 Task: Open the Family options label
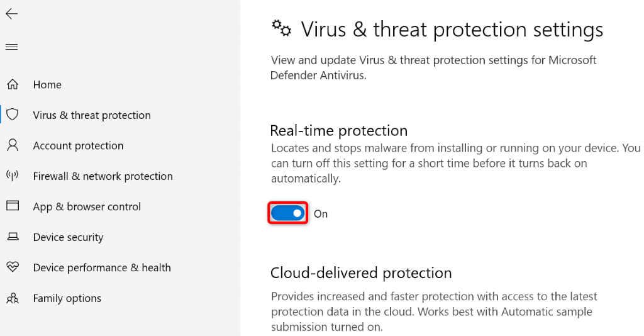coord(67,298)
